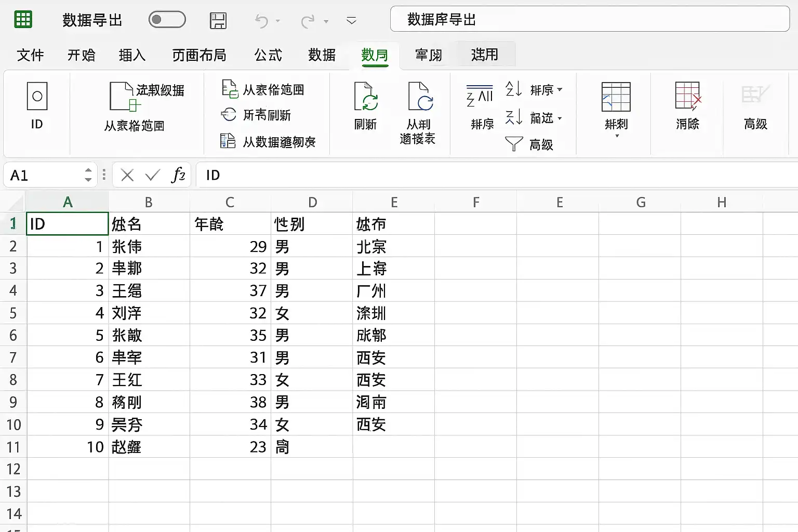The width and height of the screenshot is (798, 532).
Task: Select cell containing 北京
Action: (393, 246)
